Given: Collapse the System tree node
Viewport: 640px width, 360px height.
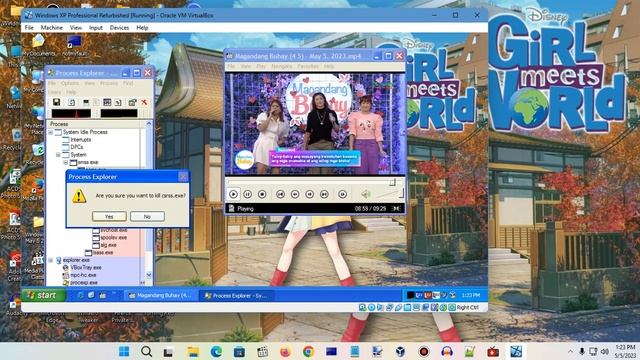Looking at the screenshot, I should (58, 155).
